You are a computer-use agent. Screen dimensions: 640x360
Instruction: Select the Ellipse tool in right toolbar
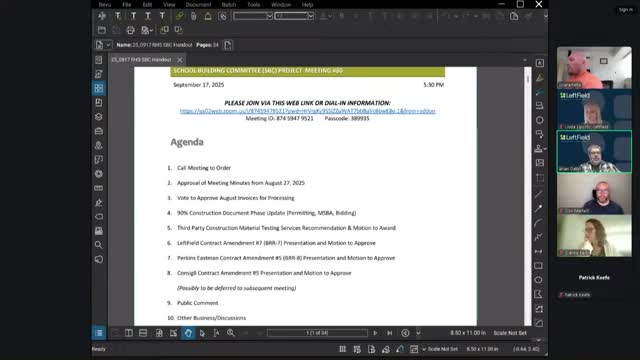[539, 280]
